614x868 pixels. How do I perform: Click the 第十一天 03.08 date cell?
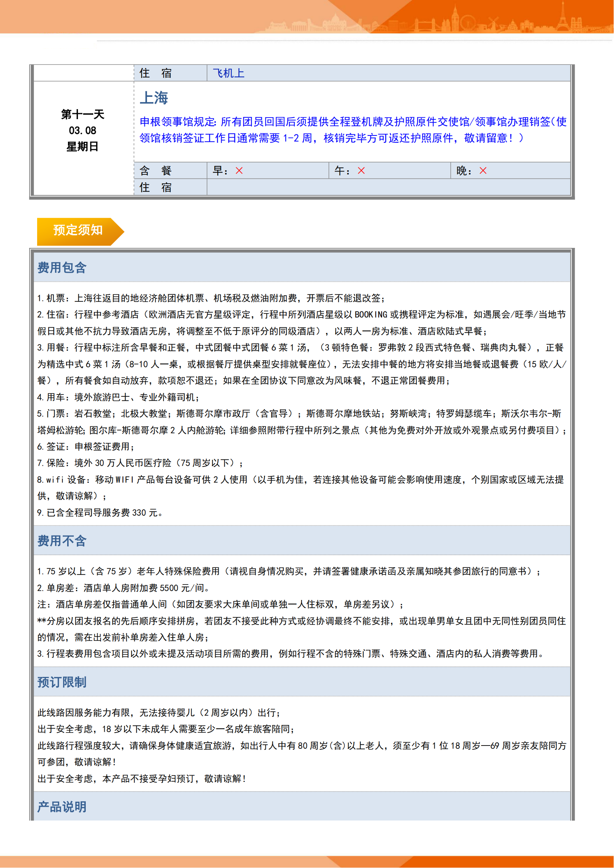tap(83, 130)
